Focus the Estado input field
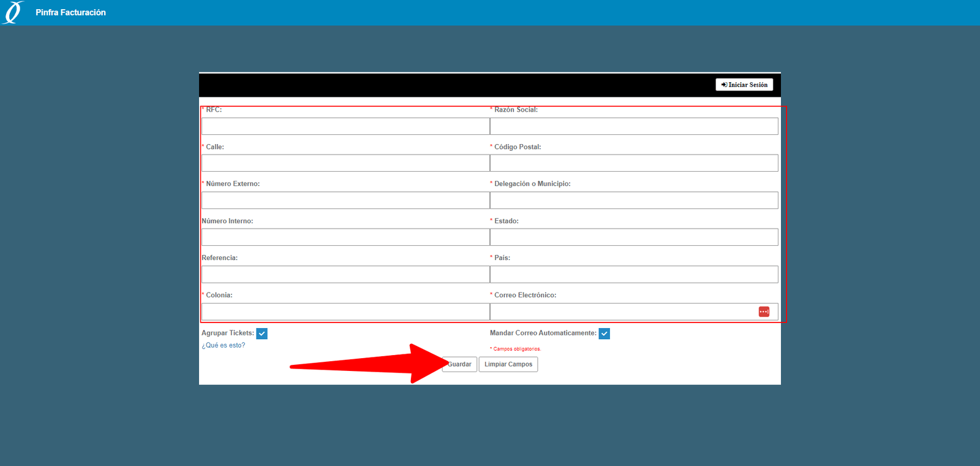The width and height of the screenshot is (980, 466). tap(634, 237)
